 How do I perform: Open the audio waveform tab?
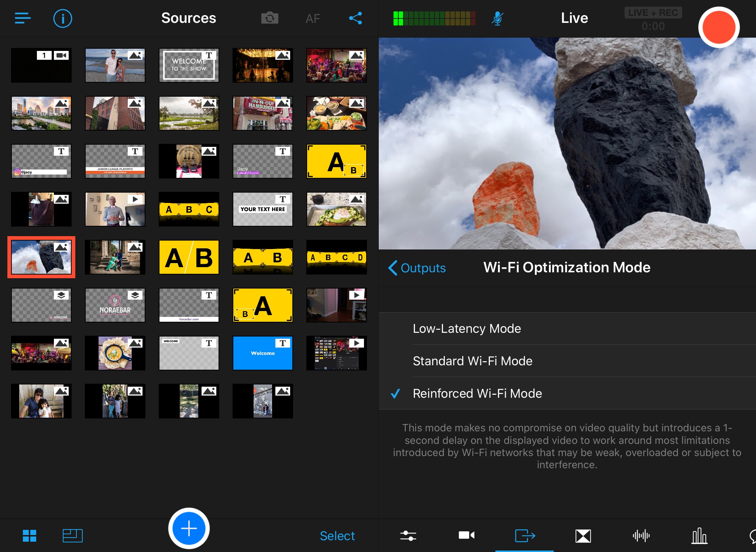(x=641, y=535)
